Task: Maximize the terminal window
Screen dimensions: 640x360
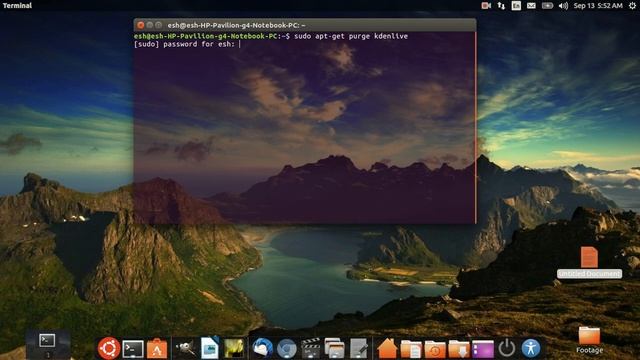Action: click(x=159, y=25)
